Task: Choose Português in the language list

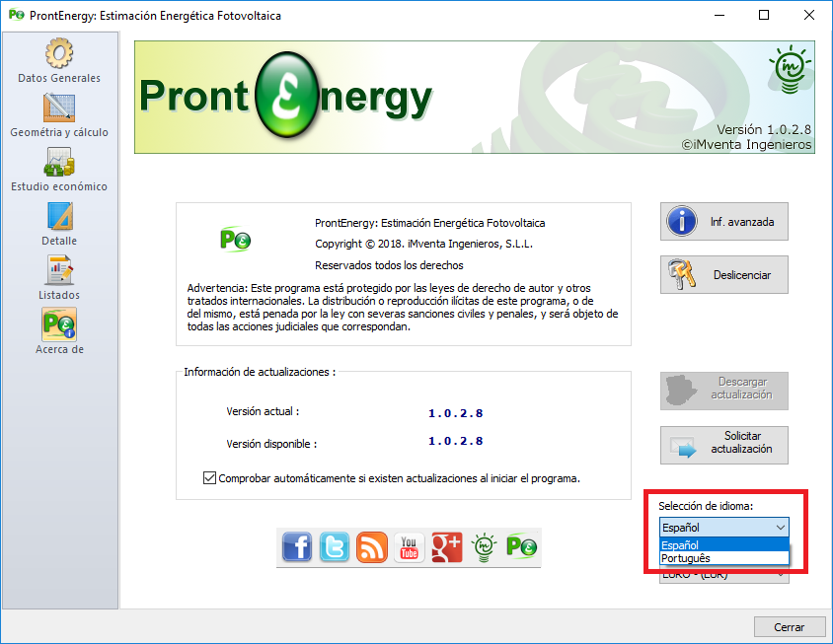Action: [724, 558]
